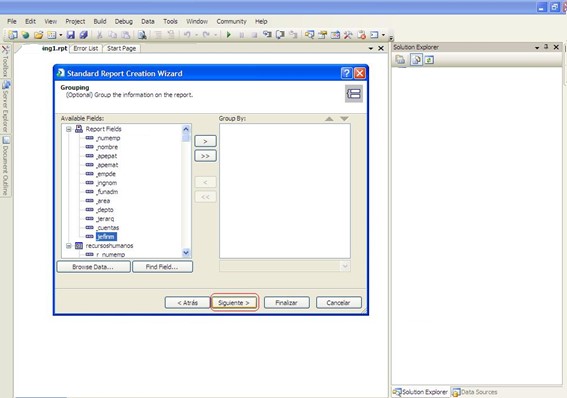Click the Step Into debug icon

[x=267, y=35]
